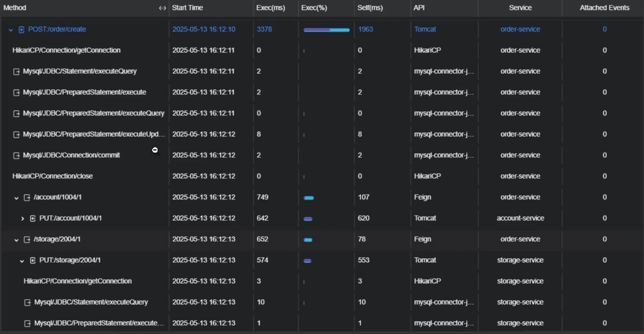Select the /account/1004/1 span name
This screenshot has width=644, height=334.
coord(57,197)
